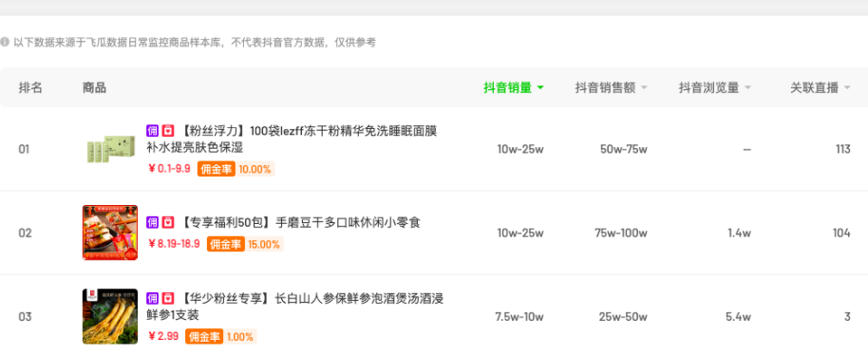868x355 pixels.
Task: Click the red shop icon on product 03
Action: point(168,299)
